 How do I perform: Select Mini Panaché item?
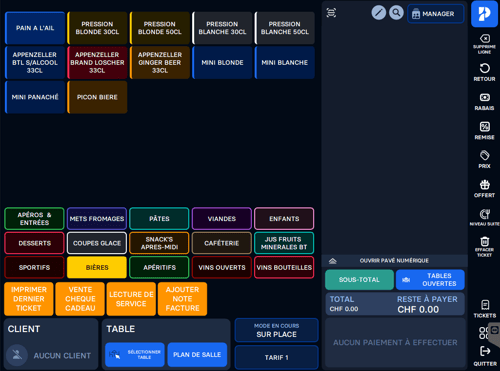point(35,97)
